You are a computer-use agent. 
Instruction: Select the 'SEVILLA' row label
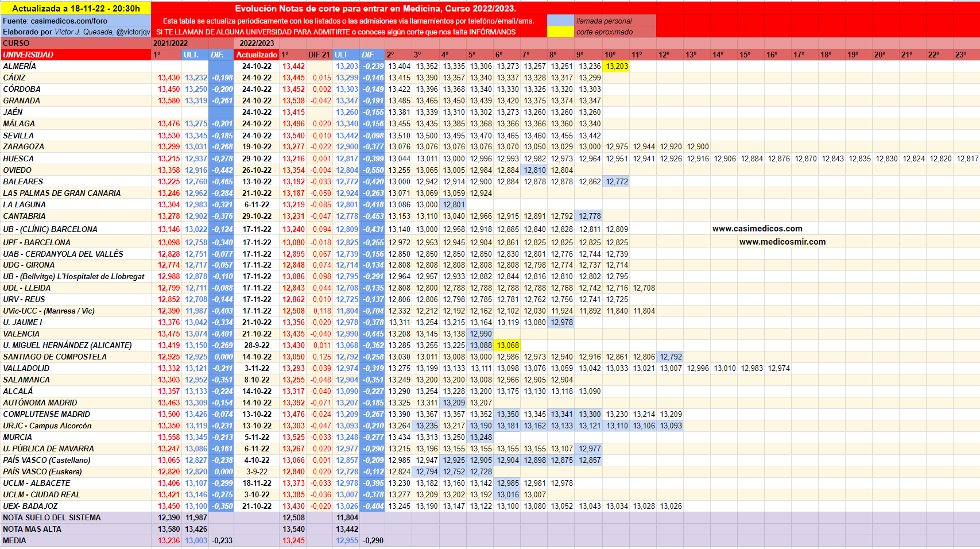(x=76, y=136)
